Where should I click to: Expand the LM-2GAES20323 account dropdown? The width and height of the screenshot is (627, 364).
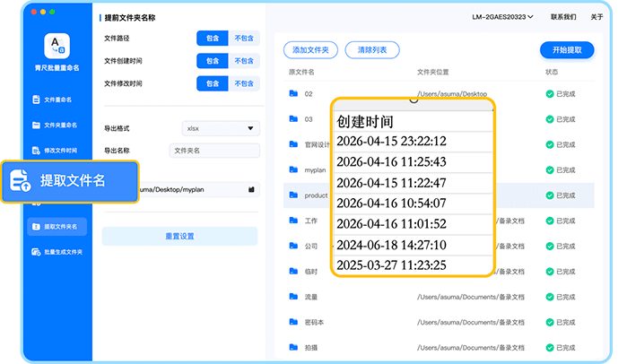[x=502, y=16]
